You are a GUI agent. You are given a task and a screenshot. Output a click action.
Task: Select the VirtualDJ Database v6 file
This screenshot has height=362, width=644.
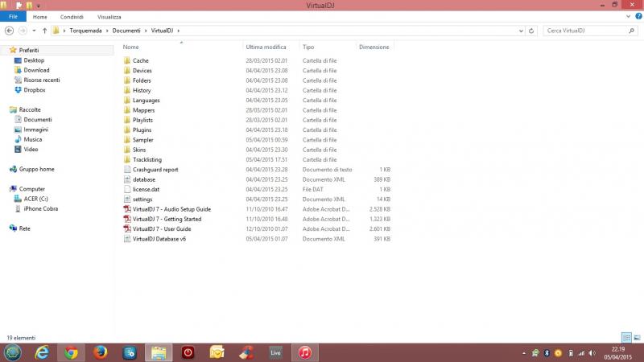point(159,239)
